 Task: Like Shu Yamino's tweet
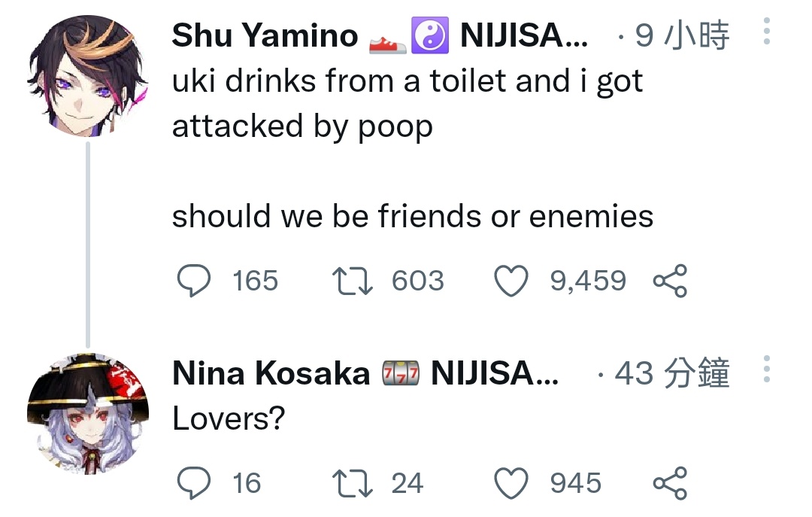pyautogui.click(x=512, y=281)
